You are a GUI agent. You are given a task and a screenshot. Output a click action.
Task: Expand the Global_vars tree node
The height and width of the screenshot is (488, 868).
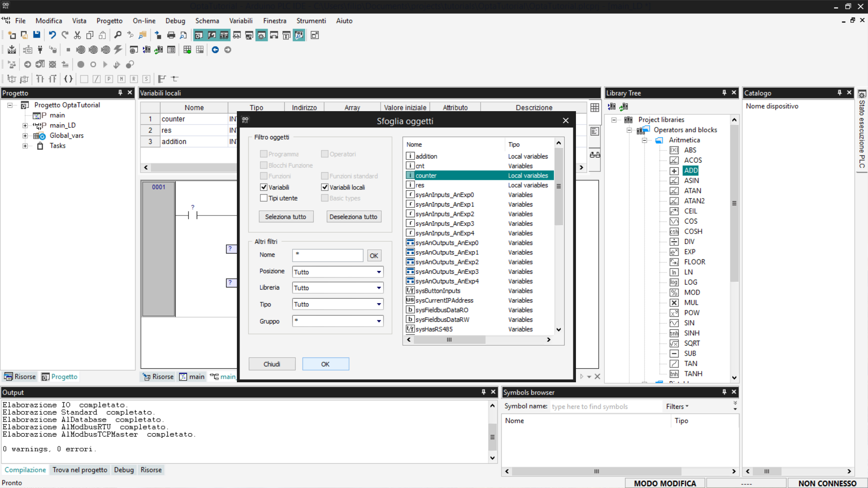point(25,136)
